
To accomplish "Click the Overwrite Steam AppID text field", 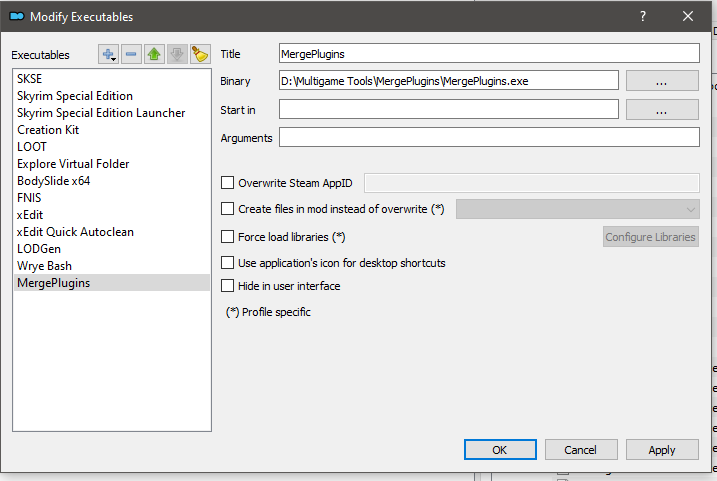I will click(532, 183).
